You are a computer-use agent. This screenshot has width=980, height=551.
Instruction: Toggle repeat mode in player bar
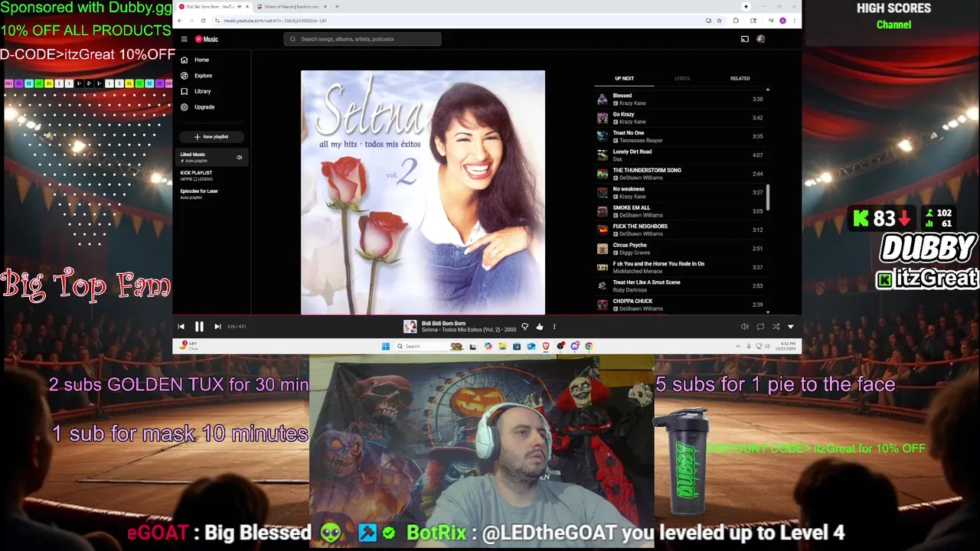coord(760,327)
